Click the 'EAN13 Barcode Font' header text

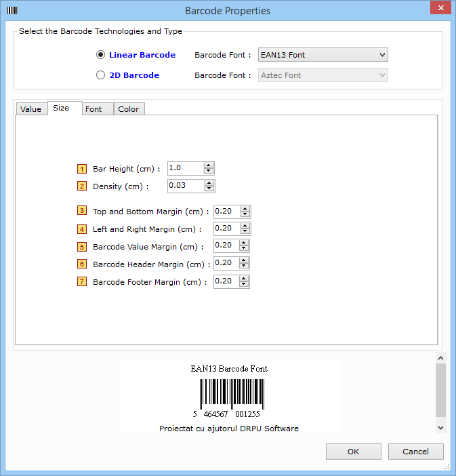(x=229, y=369)
